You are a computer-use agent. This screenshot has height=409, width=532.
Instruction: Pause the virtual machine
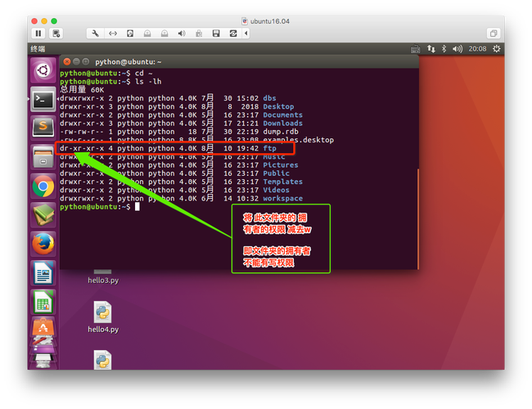38,34
